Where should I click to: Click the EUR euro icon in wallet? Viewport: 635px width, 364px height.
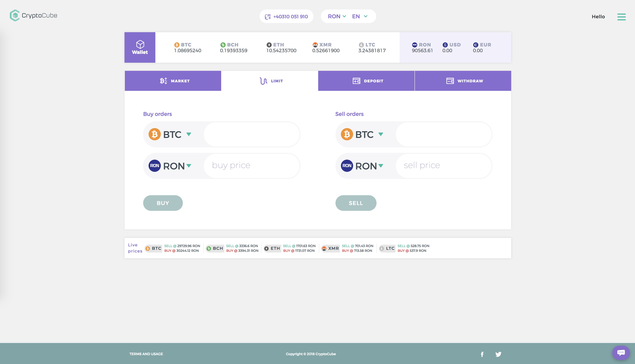[476, 45]
